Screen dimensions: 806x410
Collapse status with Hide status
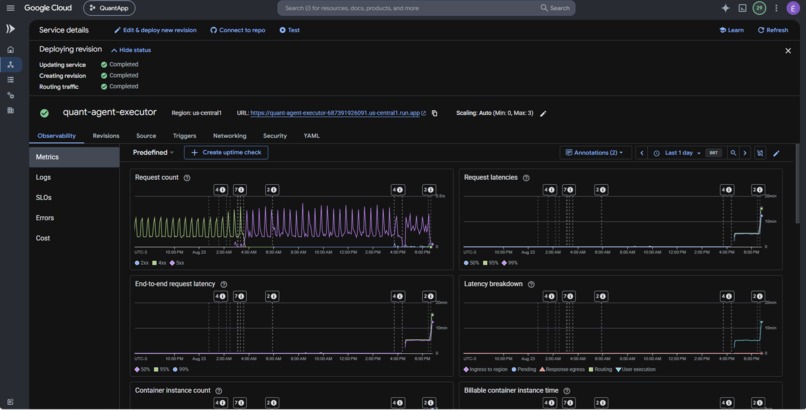pos(131,50)
